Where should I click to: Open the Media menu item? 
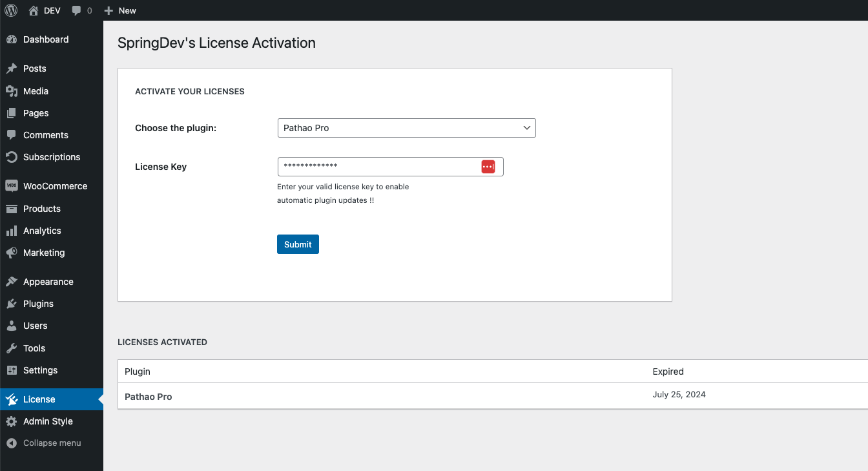52,91
